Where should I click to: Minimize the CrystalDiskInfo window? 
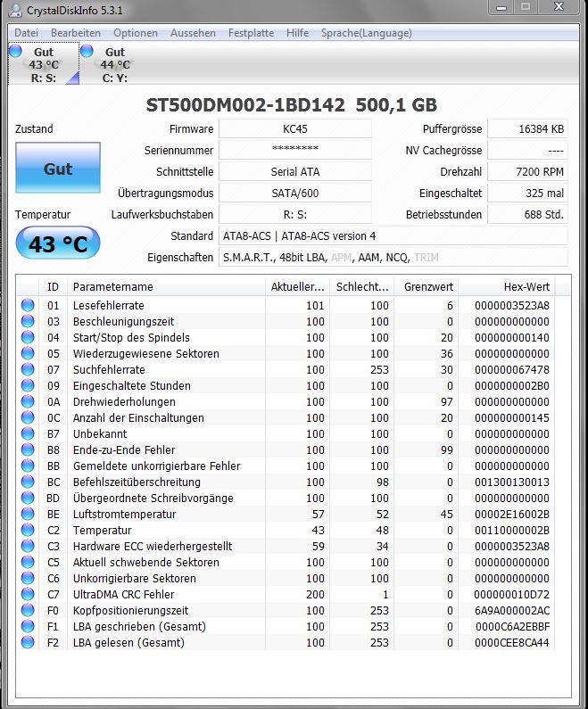(x=501, y=7)
